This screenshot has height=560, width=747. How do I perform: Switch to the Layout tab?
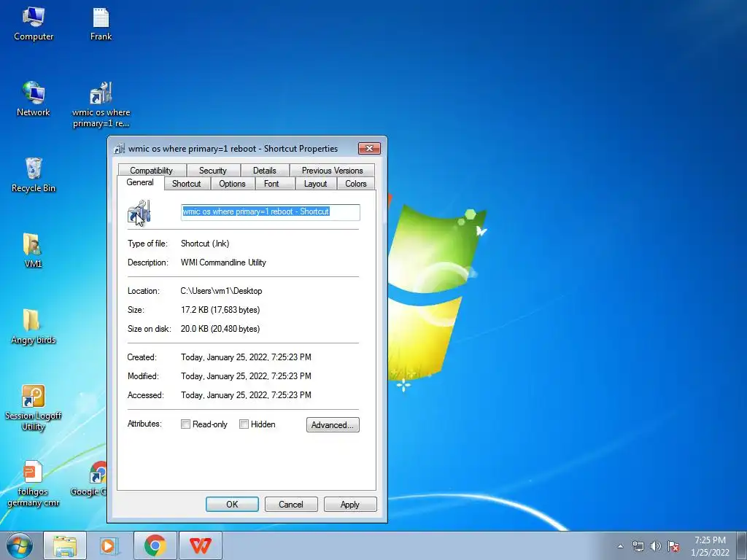tap(315, 184)
